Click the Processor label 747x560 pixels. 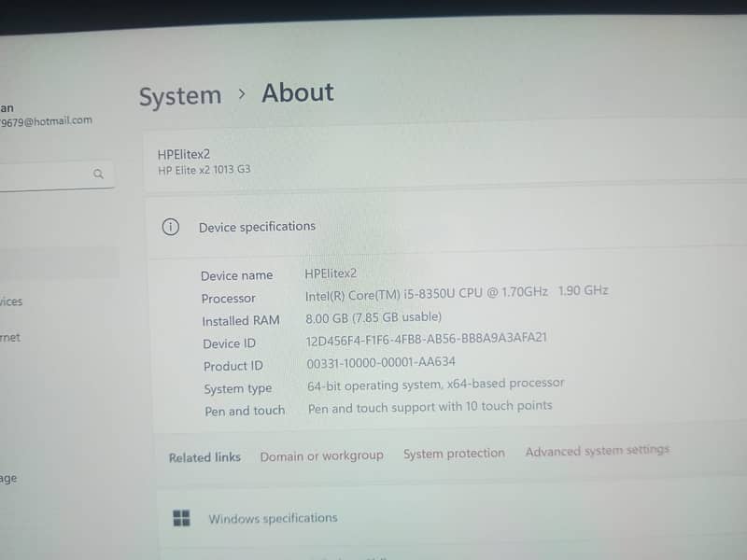(228, 299)
